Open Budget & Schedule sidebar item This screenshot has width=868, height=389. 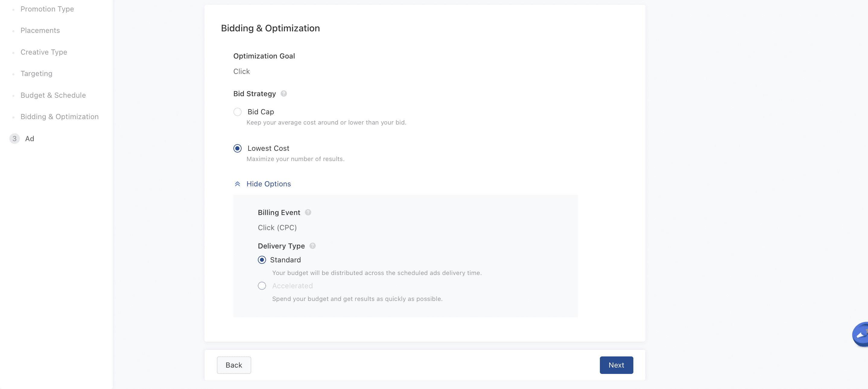[53, 95]
